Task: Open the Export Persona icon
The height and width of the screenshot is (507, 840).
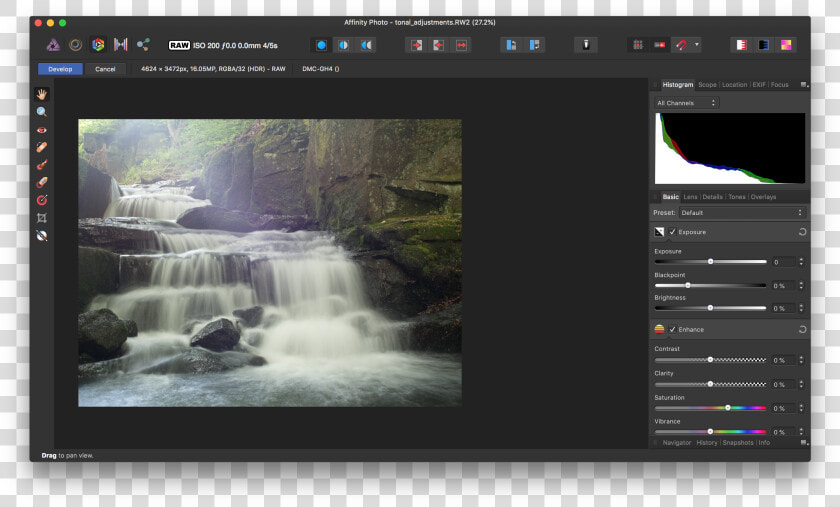Action: [143, 45]
